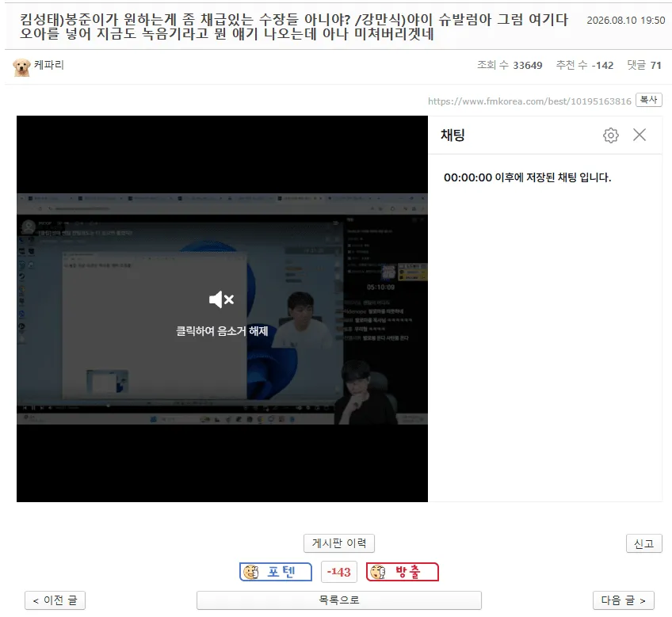Report the post with 신고
The height and width of the screenshot is (617, 672).
(643, 543)
